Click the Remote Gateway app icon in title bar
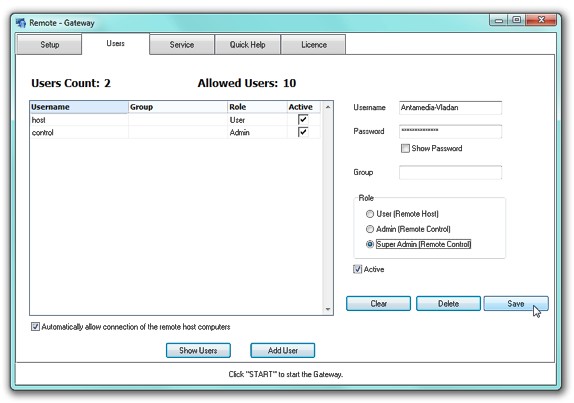 pos(21,23)
